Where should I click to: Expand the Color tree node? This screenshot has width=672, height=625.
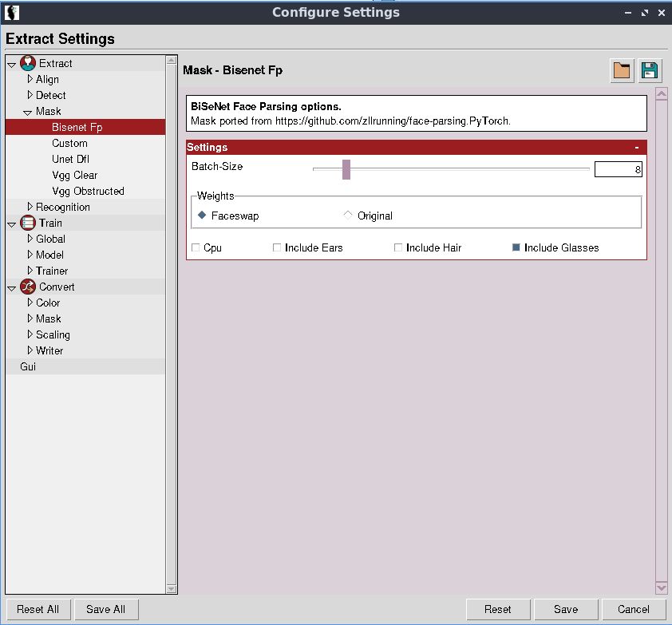30,303
